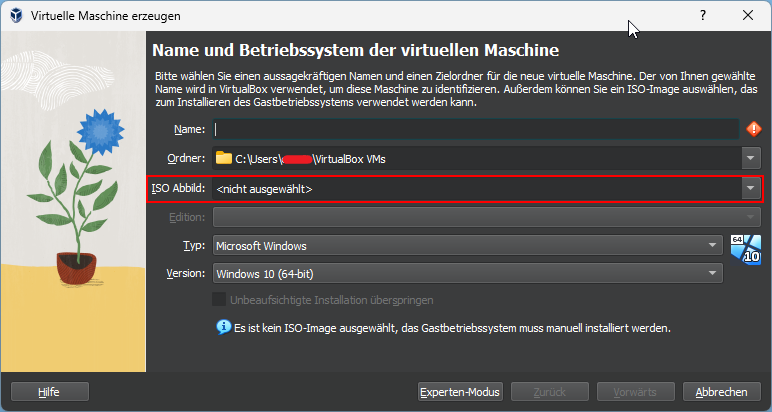Click the folder icon in Ordner field
Screen dimensions: 772x412
223,158
